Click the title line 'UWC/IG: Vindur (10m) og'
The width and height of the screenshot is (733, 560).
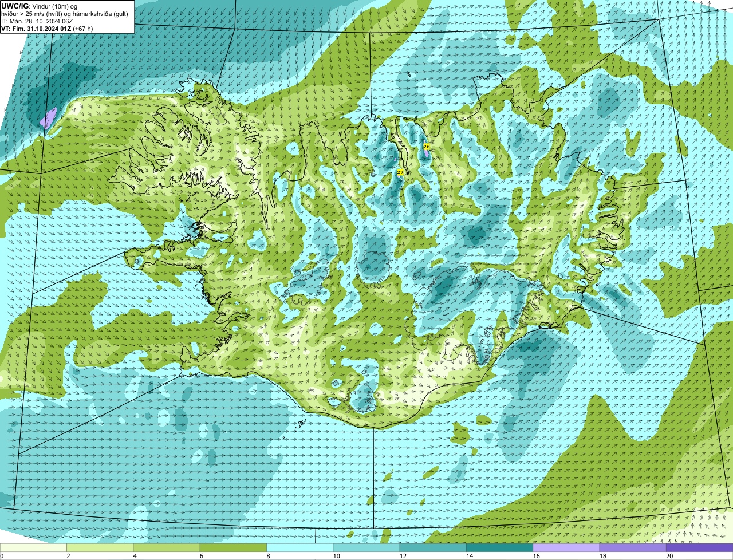pyautogui.click(x=40, y=6)
